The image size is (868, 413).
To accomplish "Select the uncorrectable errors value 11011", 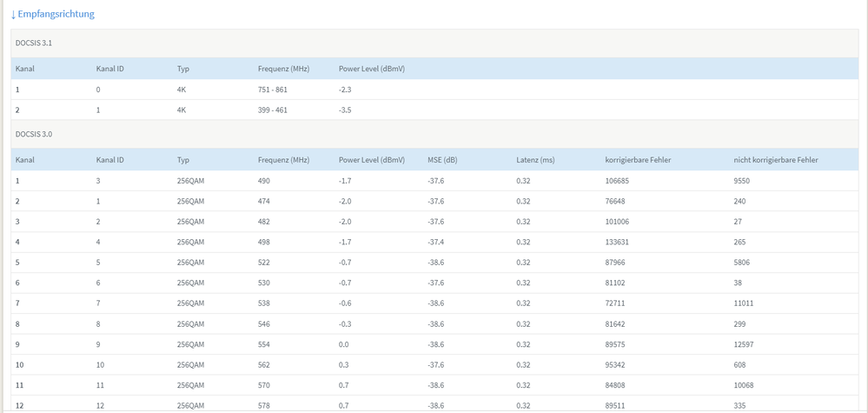I will point(745,303).
